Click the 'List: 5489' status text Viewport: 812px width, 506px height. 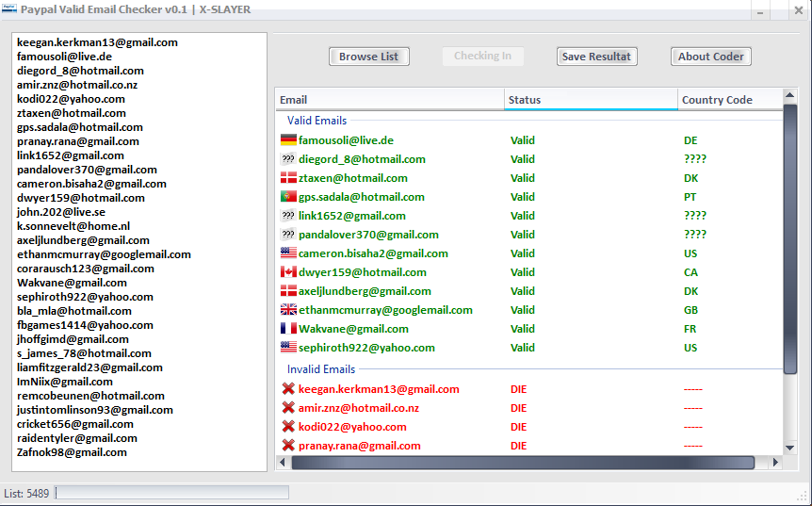pyautogui.click(x=26, y=493)
